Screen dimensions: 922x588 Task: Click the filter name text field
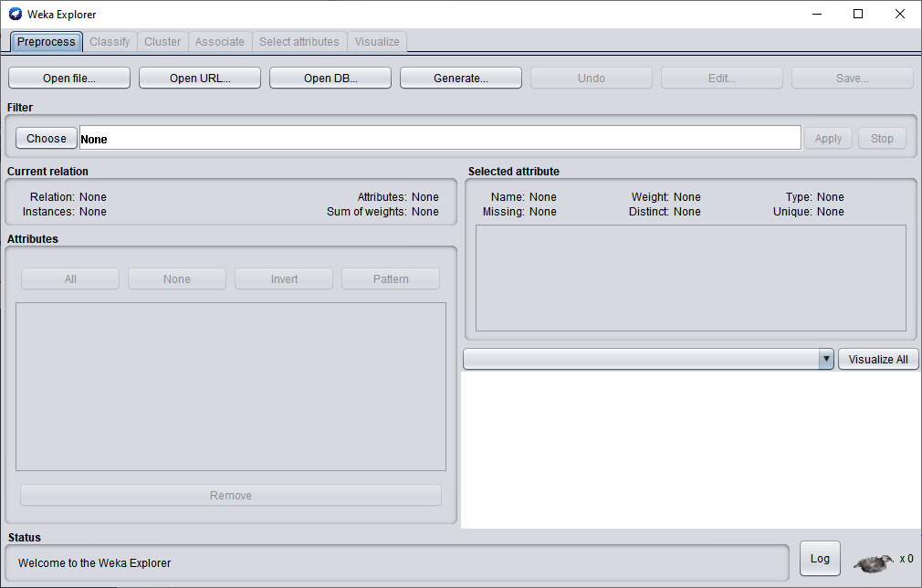pos(440,139)
